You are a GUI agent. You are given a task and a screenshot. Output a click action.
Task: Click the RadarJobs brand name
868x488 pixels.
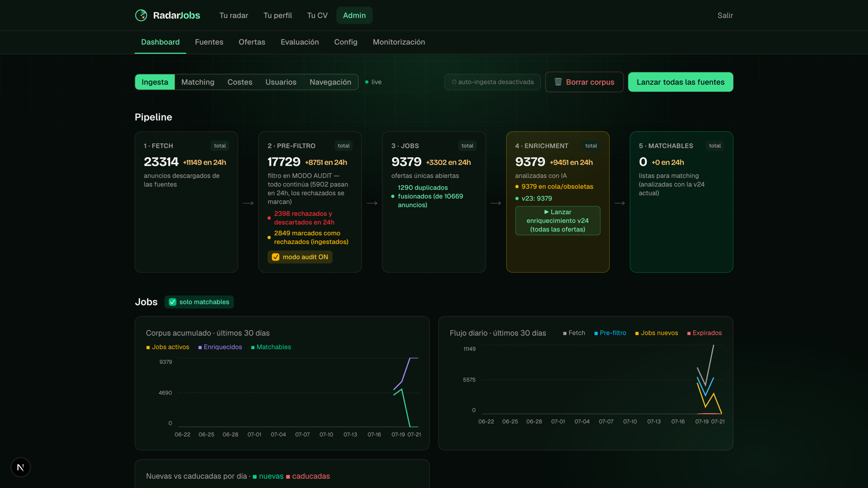point(176,15)
